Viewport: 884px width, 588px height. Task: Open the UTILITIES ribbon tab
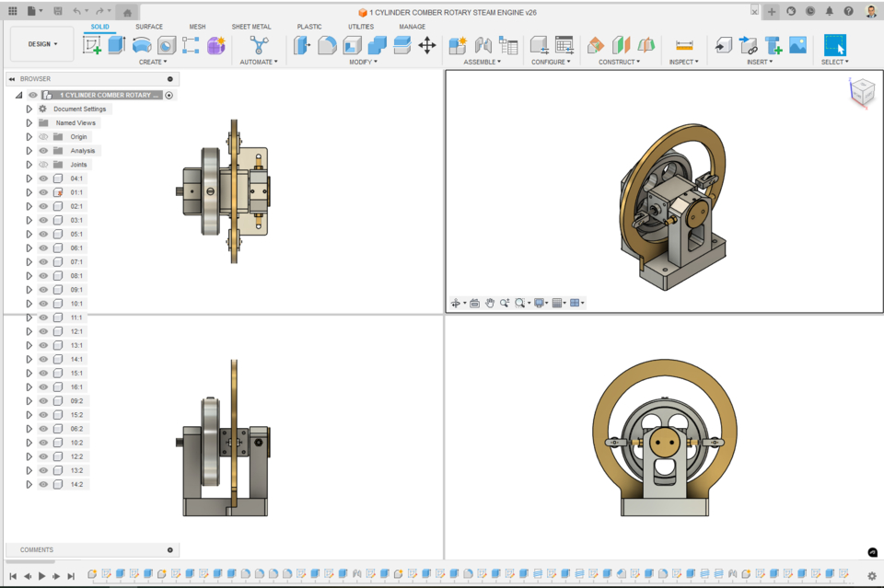[361, 27]
